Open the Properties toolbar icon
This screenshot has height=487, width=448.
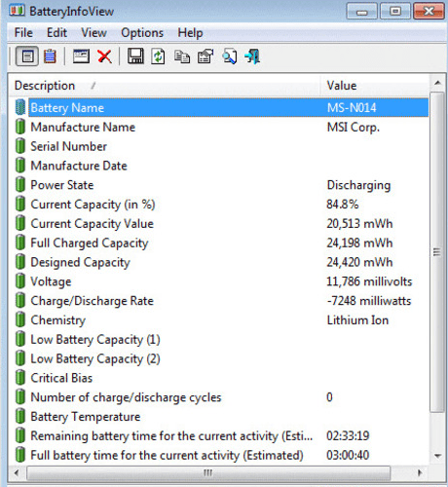(x=205, y=56)
